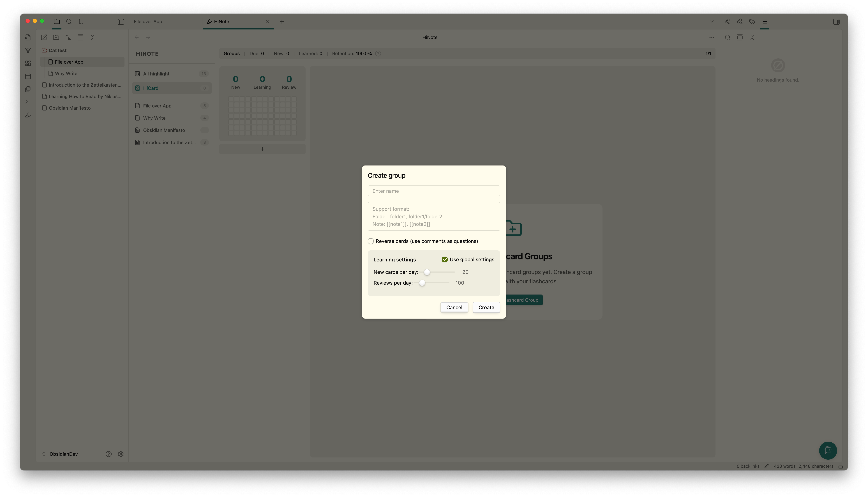The image size is (868, 497).
Task: Enable the Reverse cards checkbox
Action: point(371,241)
